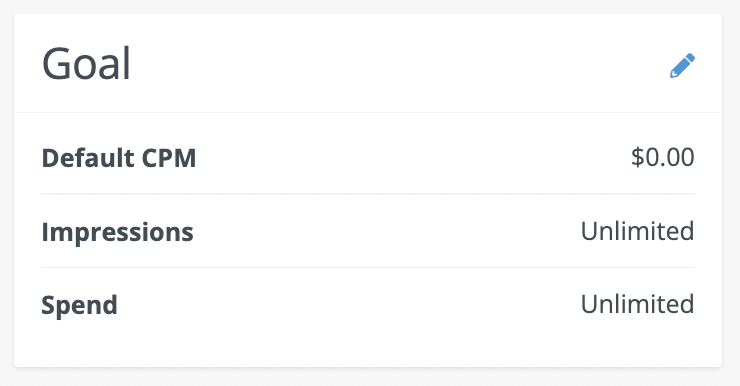Click the header separator below Goal
This screenshot has height=386, width=740.
(x=368, y=112)
